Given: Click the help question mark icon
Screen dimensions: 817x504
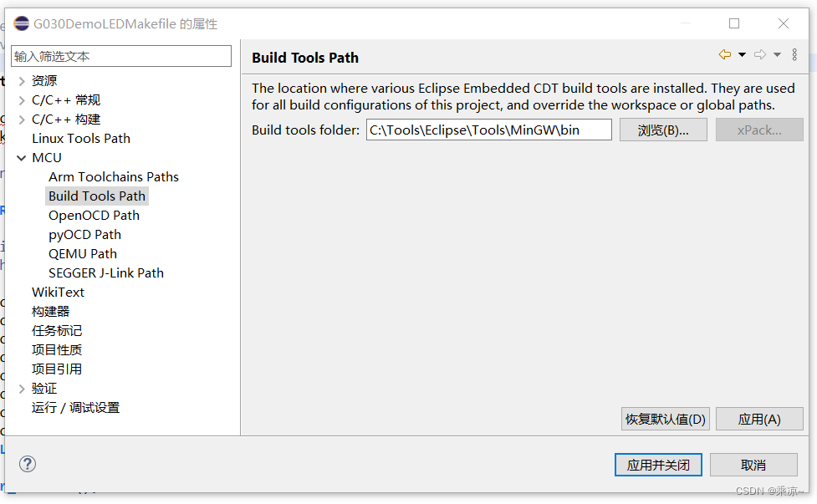Looking at the screenshot, I should [27, 464].
